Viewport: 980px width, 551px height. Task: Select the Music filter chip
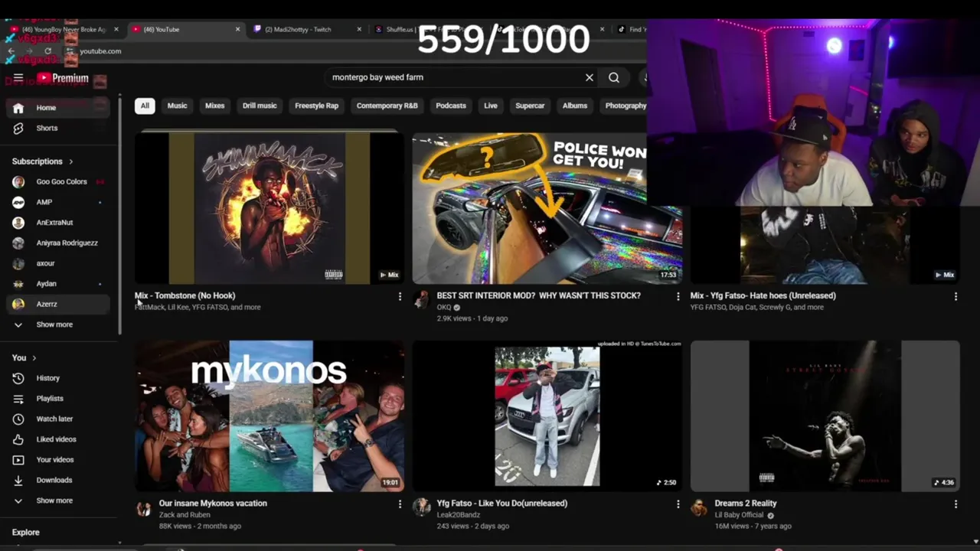[x=177, y=106]
